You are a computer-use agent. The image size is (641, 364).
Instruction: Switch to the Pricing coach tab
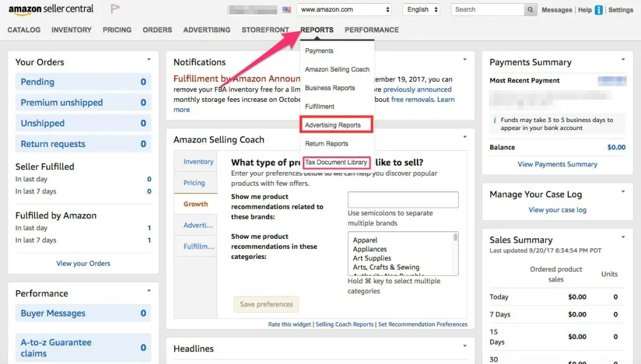tap(195, 183)
